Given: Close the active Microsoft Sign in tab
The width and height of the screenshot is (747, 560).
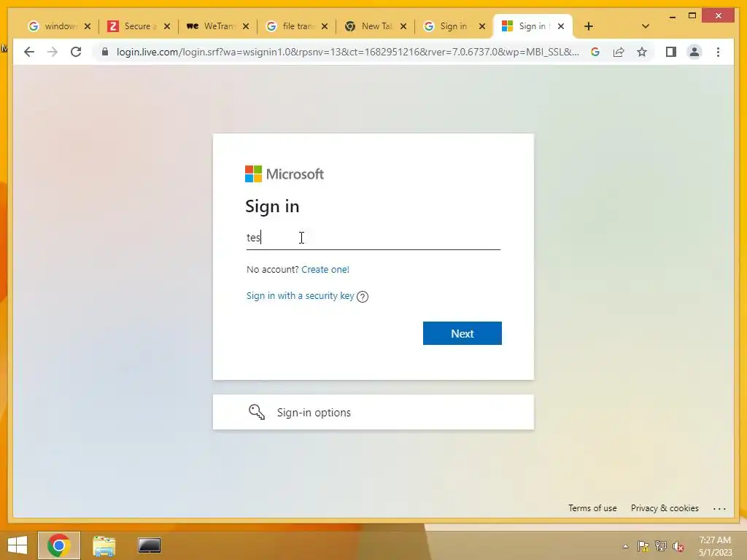Looking at the screenshot, I should [561, 26].
